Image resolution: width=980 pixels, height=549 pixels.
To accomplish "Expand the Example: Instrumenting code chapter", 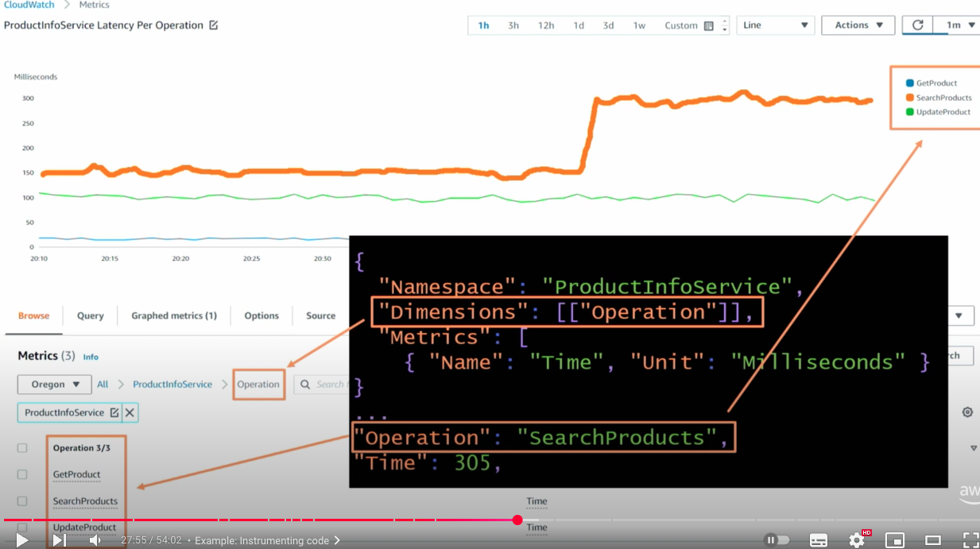I will [268, 540].
